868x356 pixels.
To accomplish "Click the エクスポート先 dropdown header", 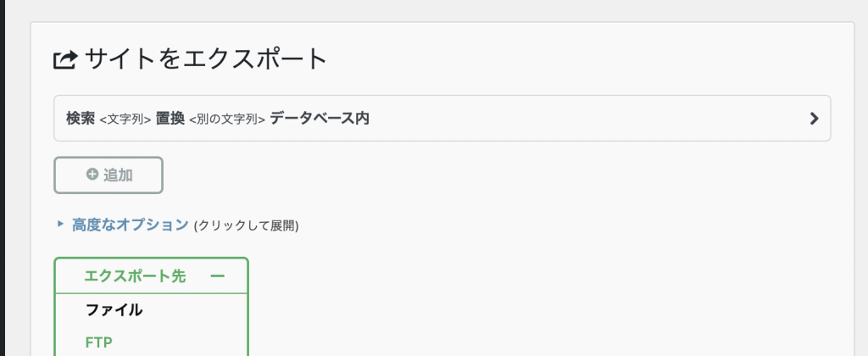I will [151, 275].
